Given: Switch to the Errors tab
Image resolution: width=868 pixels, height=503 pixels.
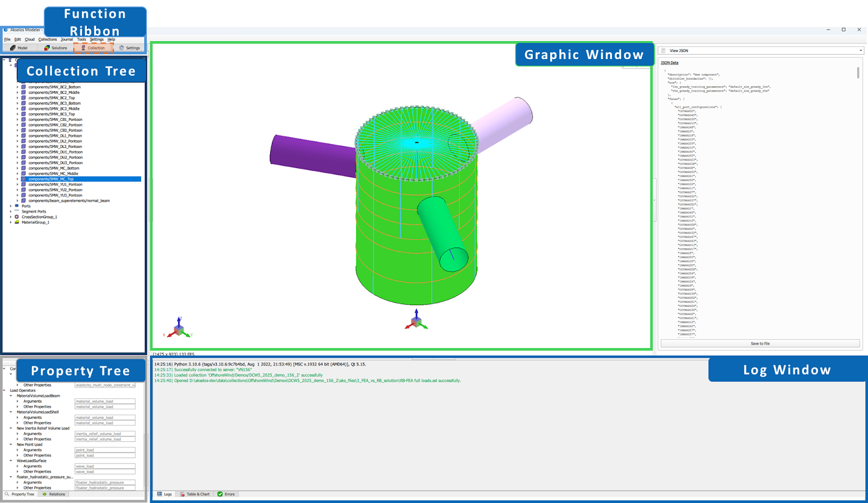Looking at the screenshot, I should (226, 494).
